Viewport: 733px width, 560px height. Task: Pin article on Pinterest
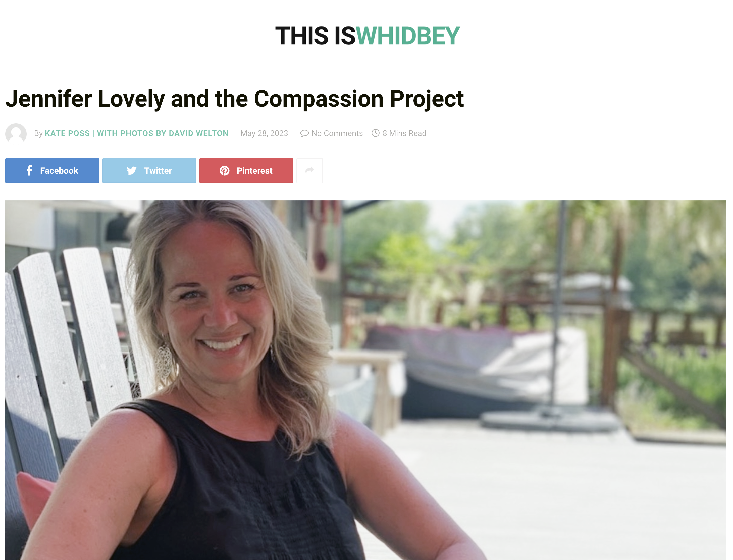[x=246, y=171]
